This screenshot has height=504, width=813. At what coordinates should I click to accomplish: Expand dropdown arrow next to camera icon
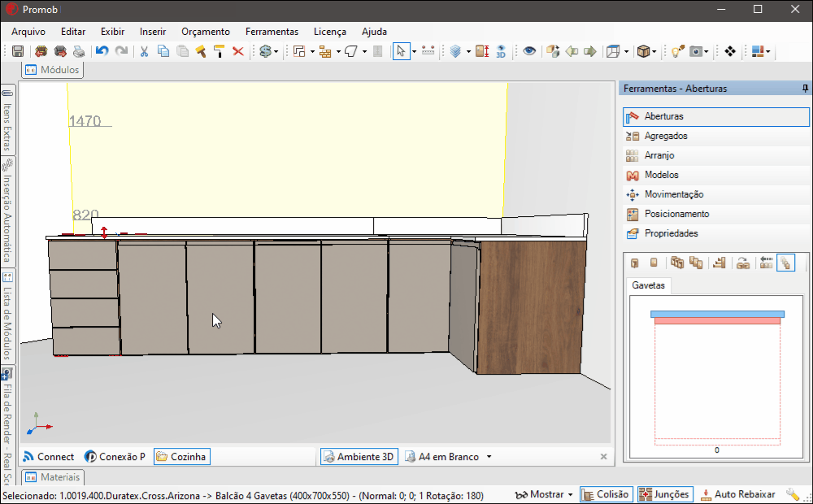pyautogui.click(x=706, y=51)
